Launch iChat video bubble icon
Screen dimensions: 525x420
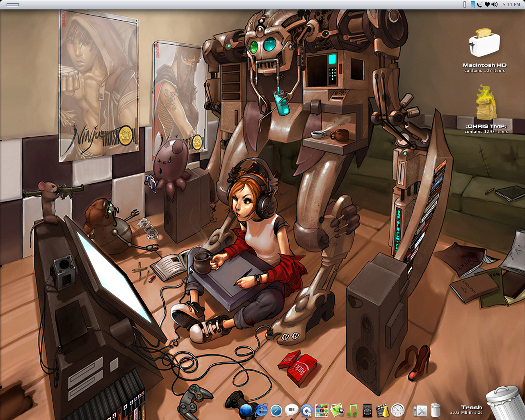pyautogui.click(x=291, y=410)
